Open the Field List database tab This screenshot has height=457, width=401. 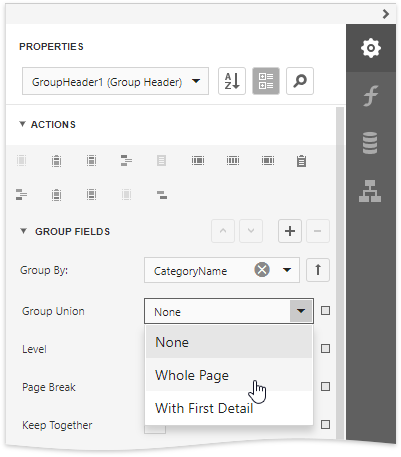370,143
